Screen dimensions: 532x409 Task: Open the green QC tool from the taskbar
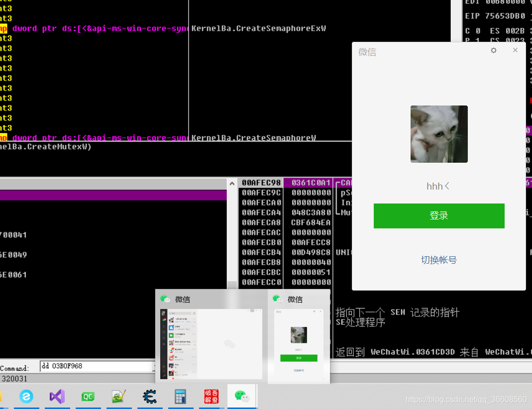coord(88,396)
